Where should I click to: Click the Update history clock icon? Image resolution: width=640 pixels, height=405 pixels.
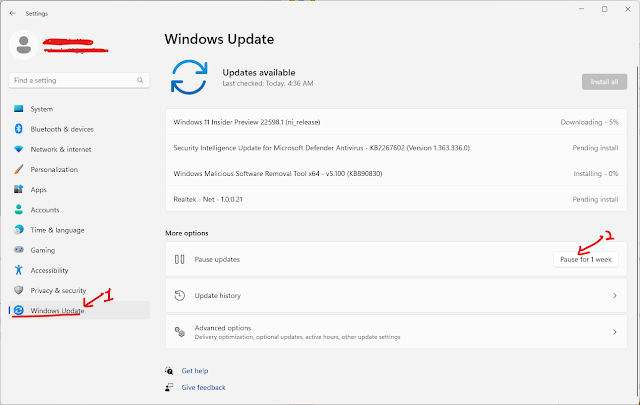(x=180, y=295)
